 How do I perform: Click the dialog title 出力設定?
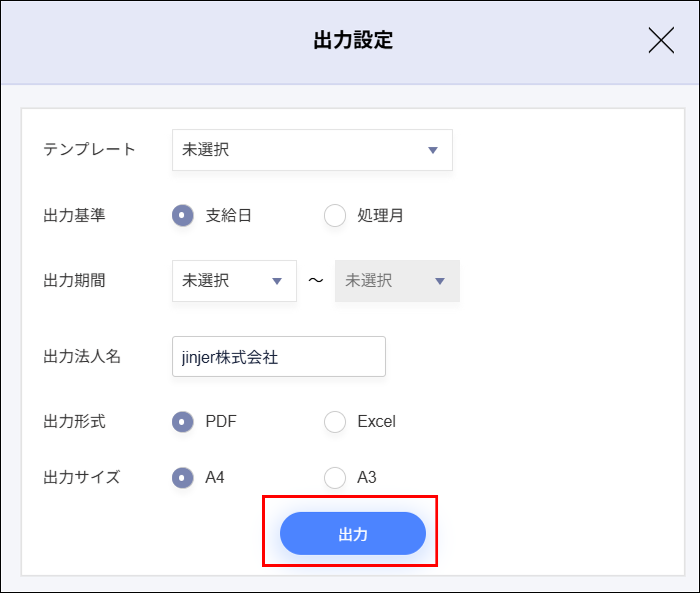click(x=353, y=41)
